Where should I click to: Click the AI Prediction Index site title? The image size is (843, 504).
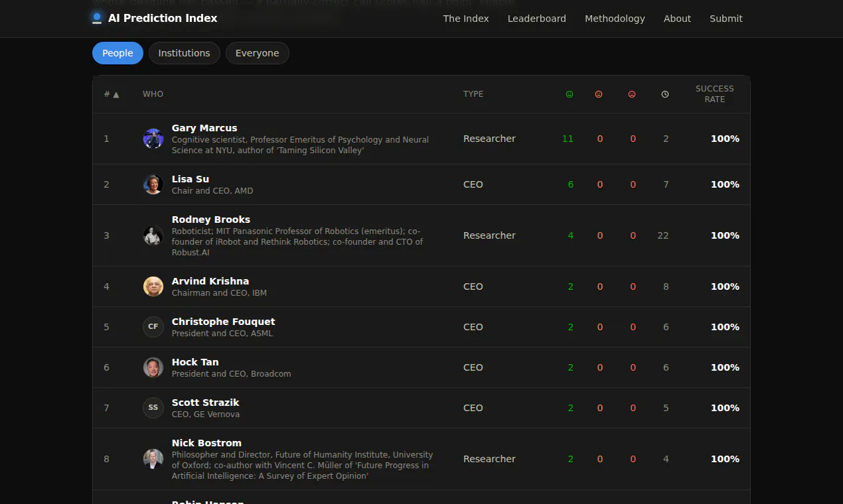coord(163,19)
